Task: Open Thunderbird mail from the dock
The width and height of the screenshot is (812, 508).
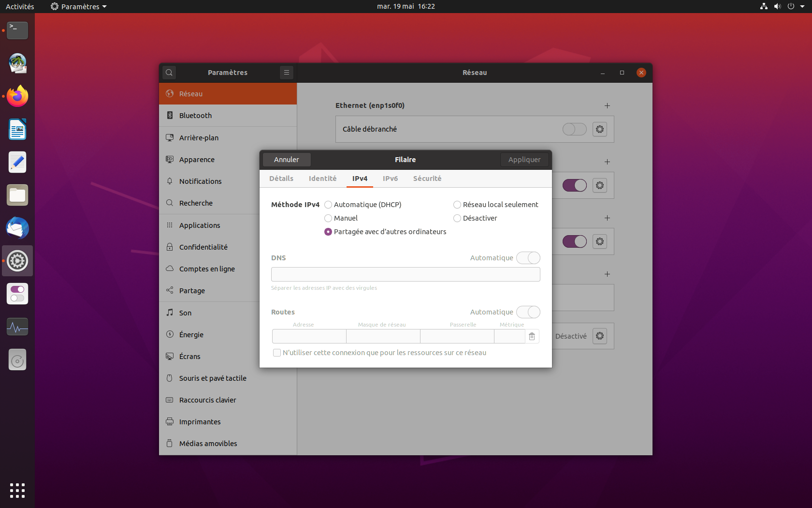Action: coord(17,228)
